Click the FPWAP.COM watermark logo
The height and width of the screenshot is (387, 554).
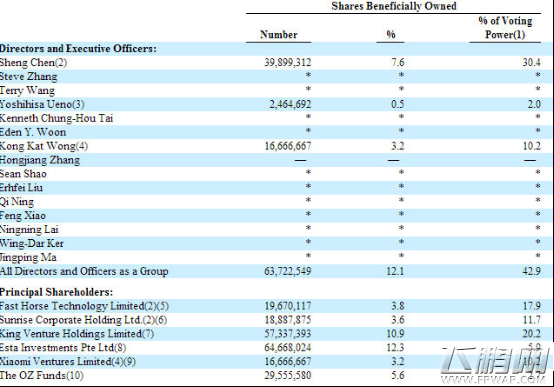[x=495, y=365]
